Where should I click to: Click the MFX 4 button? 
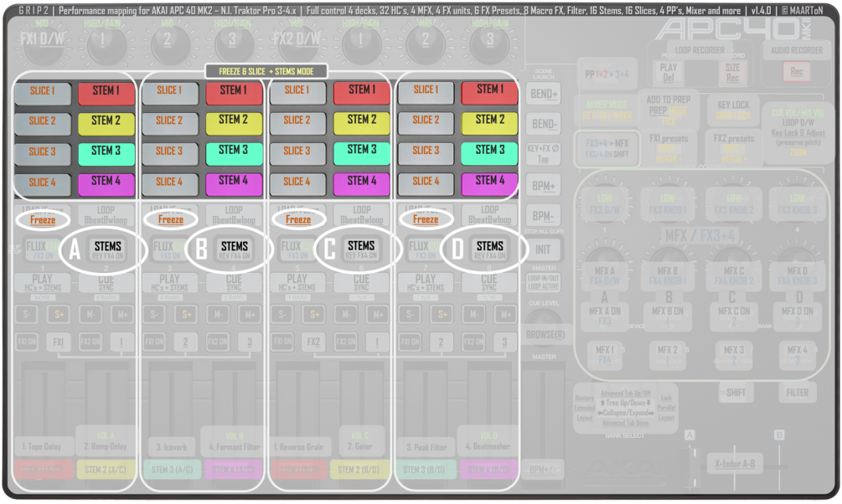click(798, 355)
